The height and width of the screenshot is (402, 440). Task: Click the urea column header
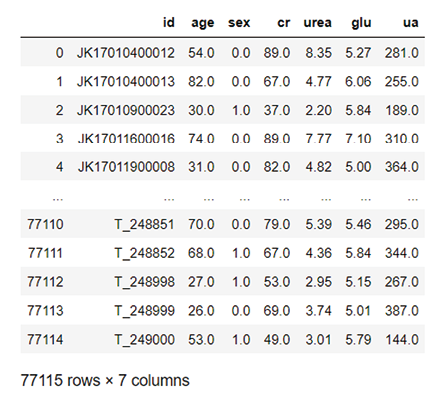click(x=317, y=23)
